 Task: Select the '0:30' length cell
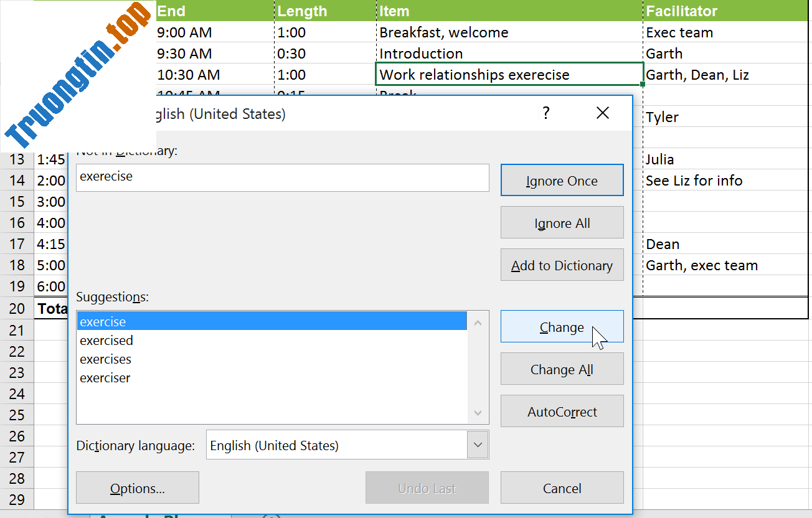(325, 54)
